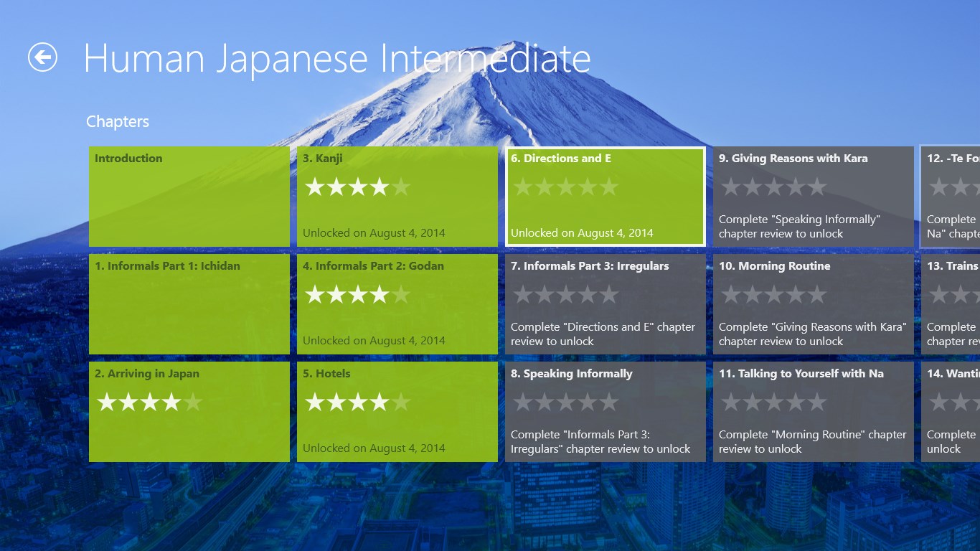This screenshot has width=980, height=551.
Task: Open the chapter 13 Trains tile
Action: [x=951, y=304]
